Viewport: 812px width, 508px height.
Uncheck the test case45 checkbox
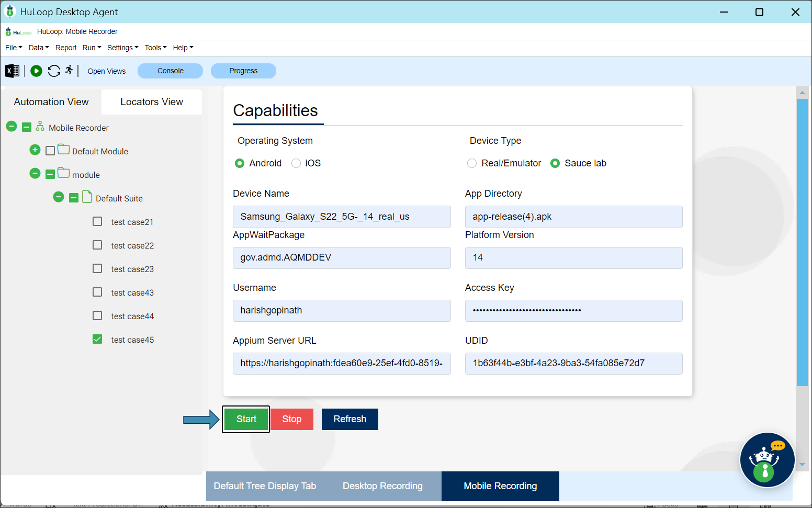point(97,339)
